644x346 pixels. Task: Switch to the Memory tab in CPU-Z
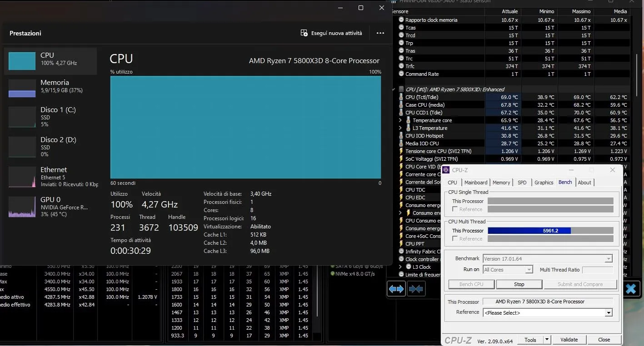click(x=501, y=183)
